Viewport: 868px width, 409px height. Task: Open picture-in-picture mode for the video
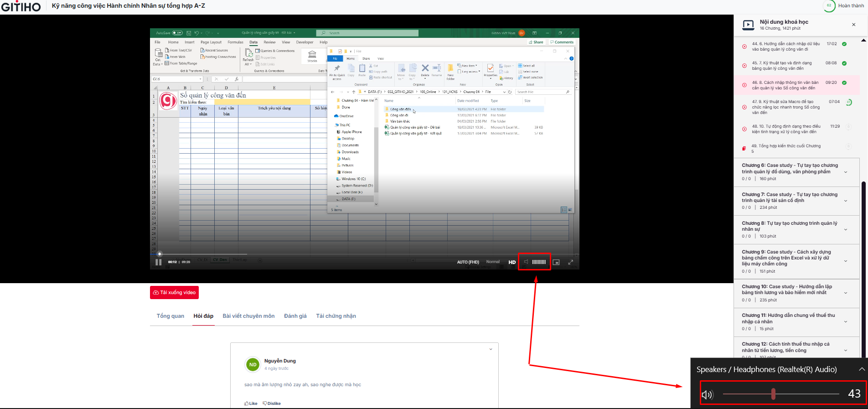556,262
